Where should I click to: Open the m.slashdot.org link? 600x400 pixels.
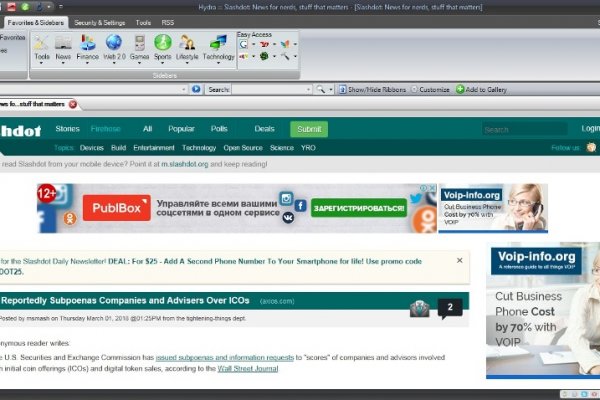[x=185, y=164]
